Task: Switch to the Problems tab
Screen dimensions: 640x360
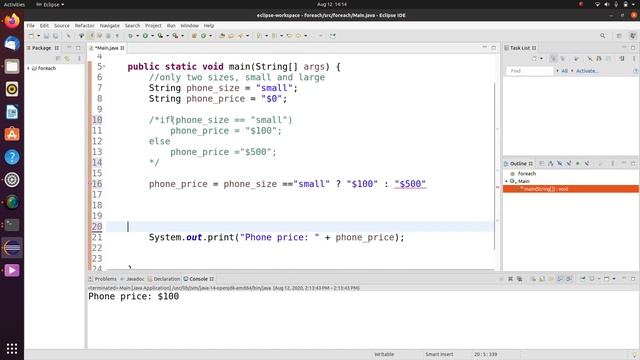Action: (103, 279)
